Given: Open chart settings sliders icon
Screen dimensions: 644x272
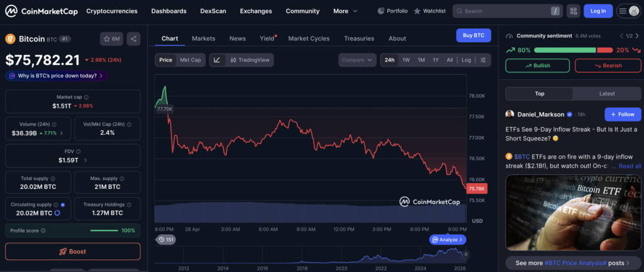Looking at the screenshot, I should pos(483,60).
